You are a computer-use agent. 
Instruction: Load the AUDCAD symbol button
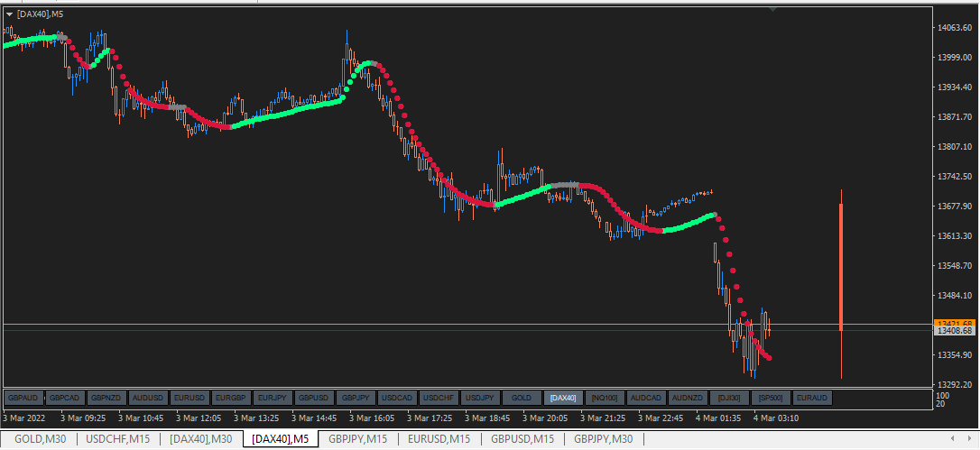(646, 398)
